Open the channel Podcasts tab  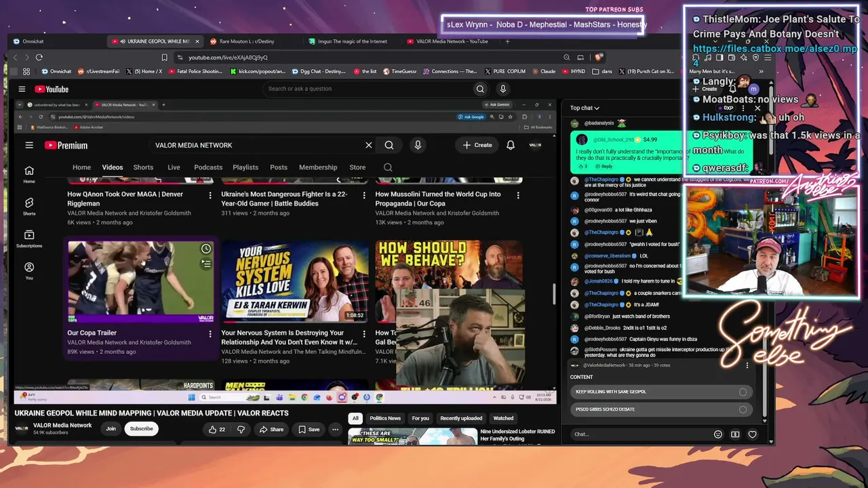(x=208, y=167)
